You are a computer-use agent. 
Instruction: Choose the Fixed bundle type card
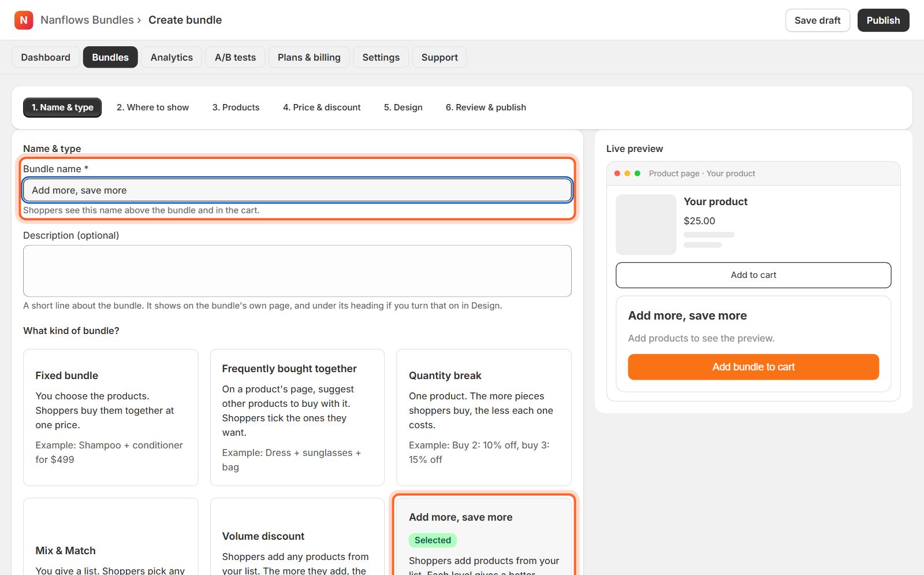[111, 417]
